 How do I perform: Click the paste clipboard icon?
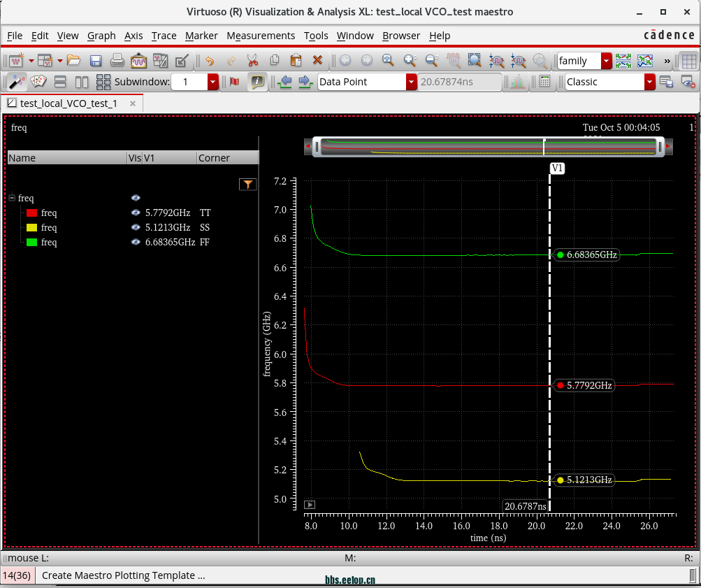[x=296, y=60]
